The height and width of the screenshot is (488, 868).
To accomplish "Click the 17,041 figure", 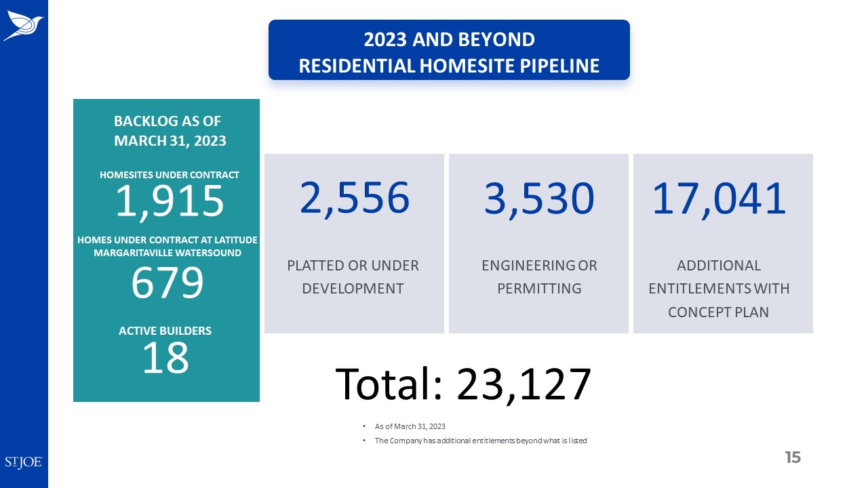I will (719, 199).
